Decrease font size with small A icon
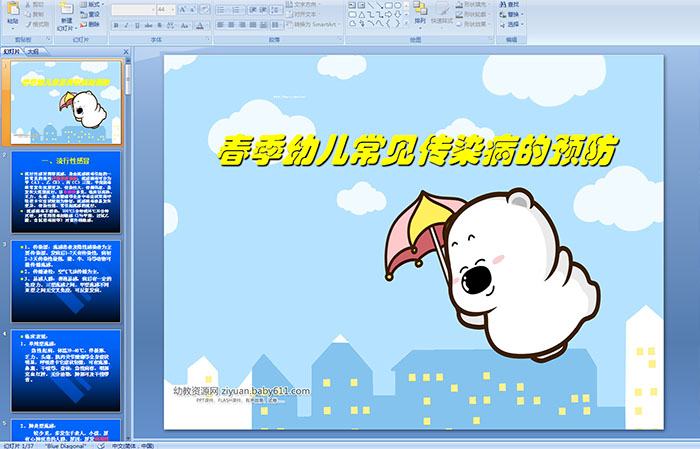Viewport: 700px width, 449px height. 193,9
